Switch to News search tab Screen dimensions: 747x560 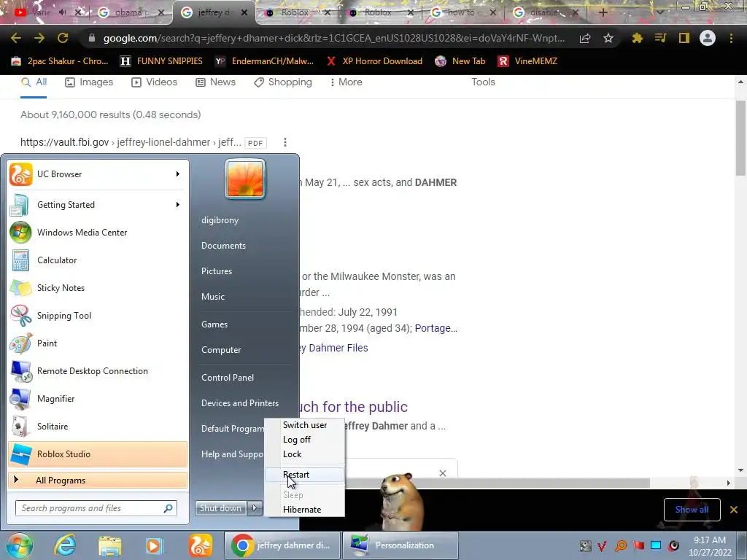[x=215, y=82]
